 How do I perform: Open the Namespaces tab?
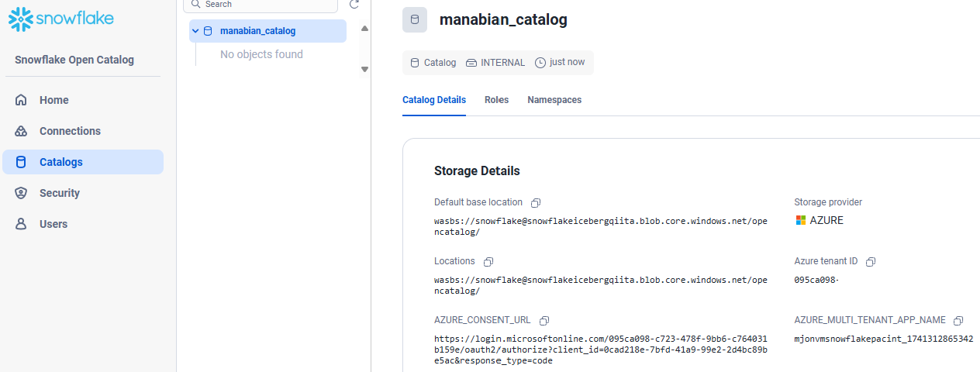pos(554,100)
